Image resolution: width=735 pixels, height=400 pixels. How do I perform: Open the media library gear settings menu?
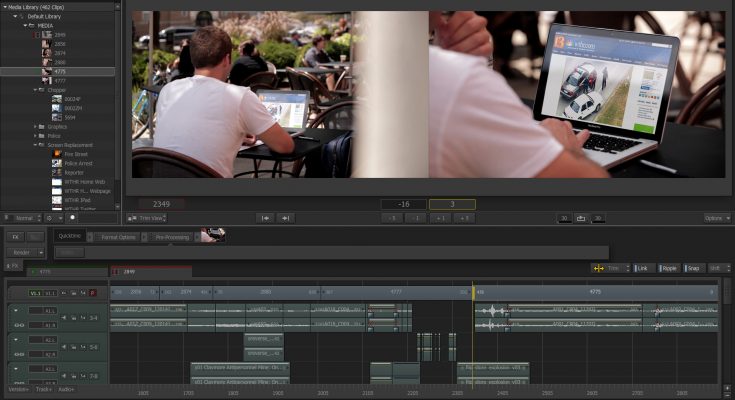(53, 218)
